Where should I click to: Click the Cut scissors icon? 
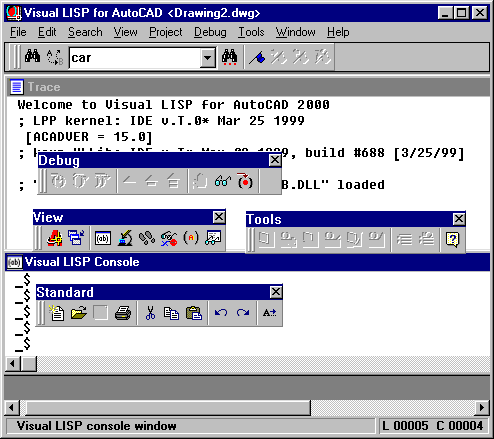point(150,313)
